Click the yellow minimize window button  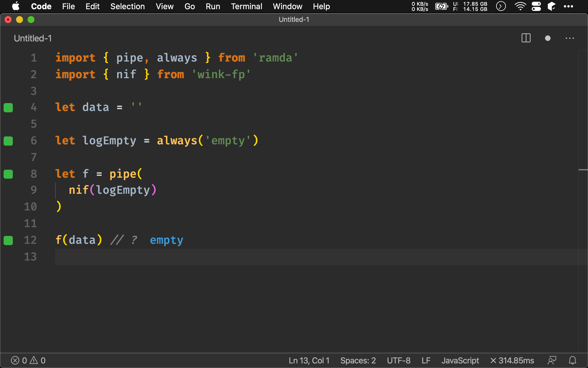pos(20,20)
